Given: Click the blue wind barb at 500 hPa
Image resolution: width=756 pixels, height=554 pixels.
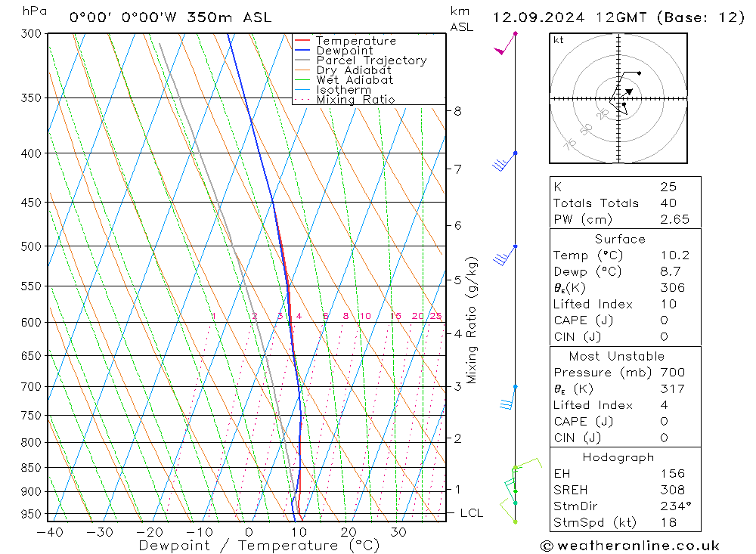Looking at the screenshot, I should [505, 255].
